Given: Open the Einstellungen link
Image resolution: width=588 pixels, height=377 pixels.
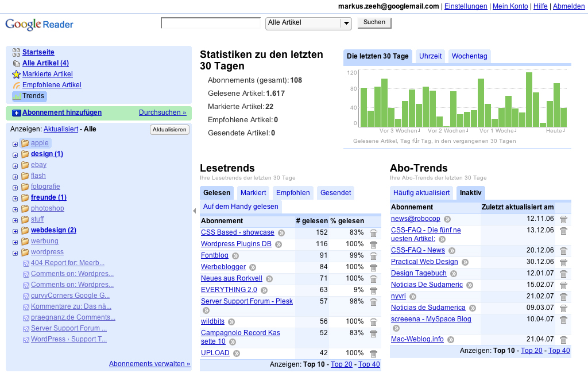Looking at the screenshot, I should (x=466, y=6).
